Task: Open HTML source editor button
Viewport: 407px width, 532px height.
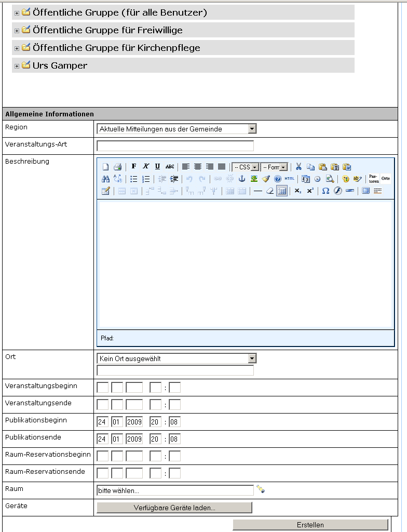Action: (x=289, y=179)
